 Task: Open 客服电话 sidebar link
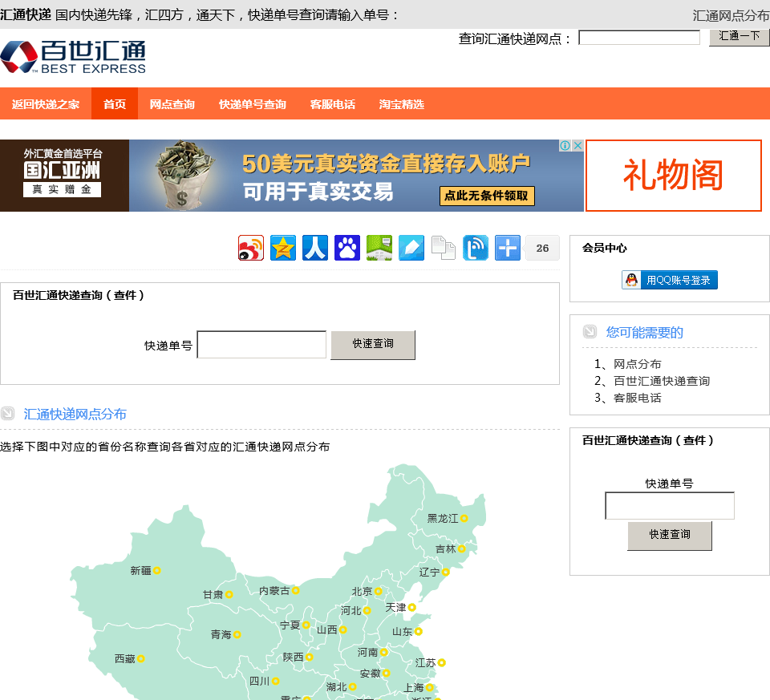click(x=638, y=398)
